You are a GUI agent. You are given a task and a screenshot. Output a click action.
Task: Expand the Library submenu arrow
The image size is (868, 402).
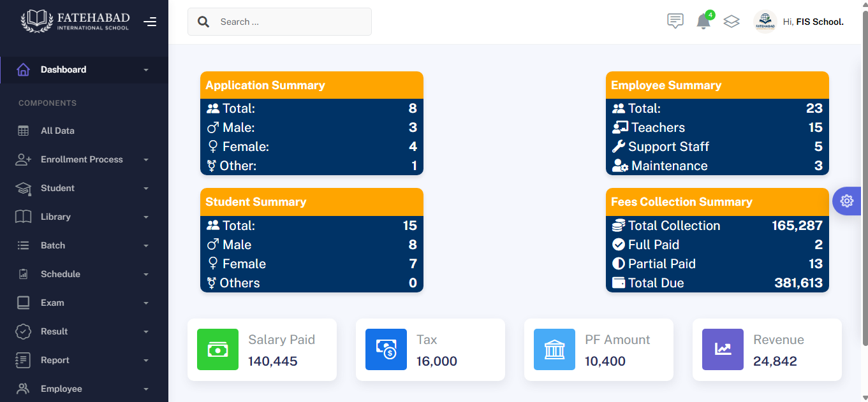(146, 217)
